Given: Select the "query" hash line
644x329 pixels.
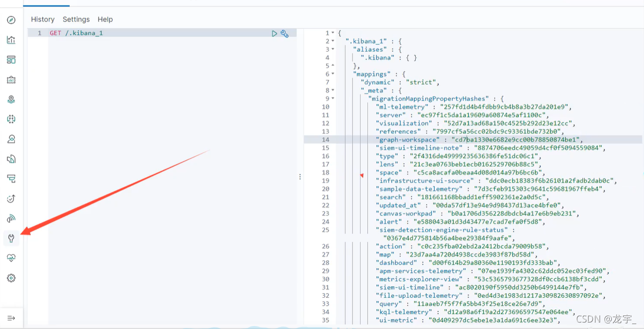Looking at the screenshot, I should tap(460, 304).
